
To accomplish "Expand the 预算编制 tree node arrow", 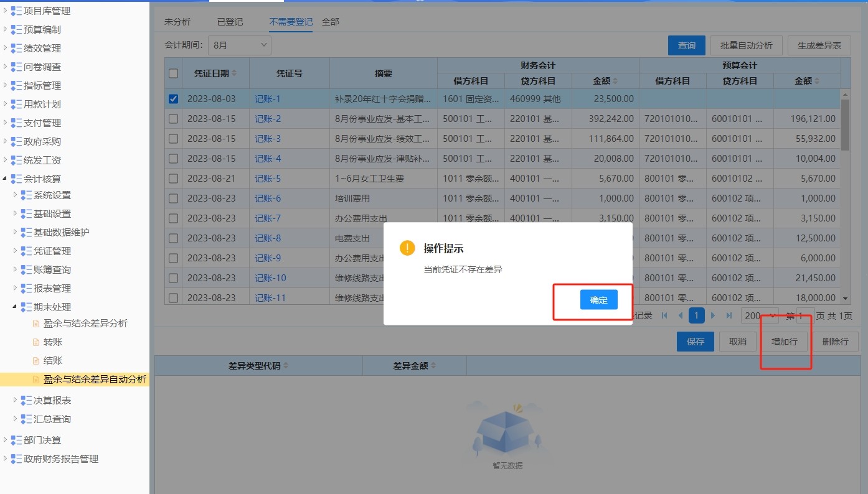I will click(x=6, y=29).
